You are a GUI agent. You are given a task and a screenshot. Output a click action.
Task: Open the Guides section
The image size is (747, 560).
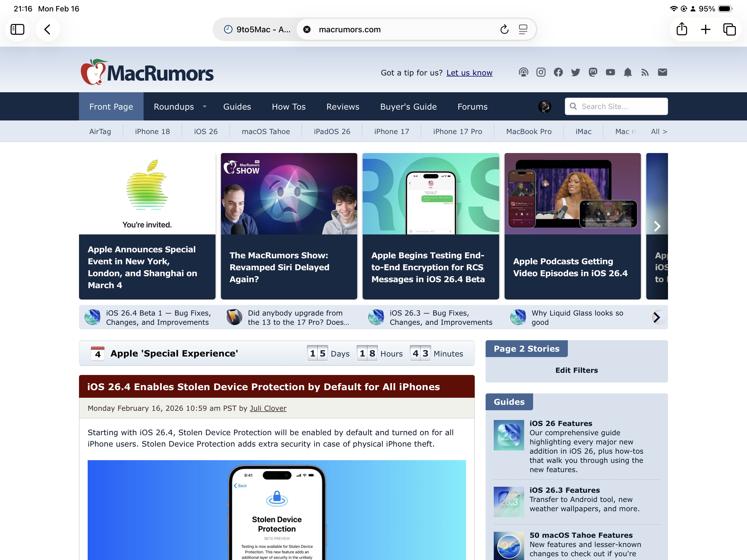pyautogui.click(x=237, y=107)
